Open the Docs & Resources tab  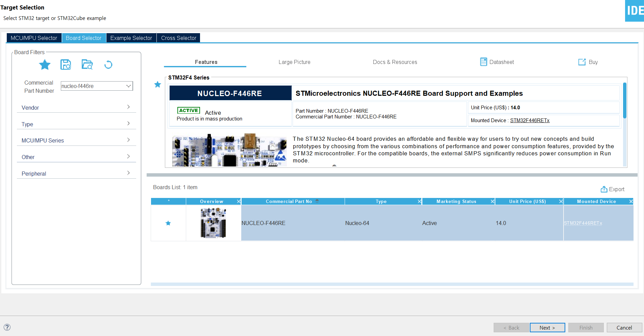click(x=395, y=62)
